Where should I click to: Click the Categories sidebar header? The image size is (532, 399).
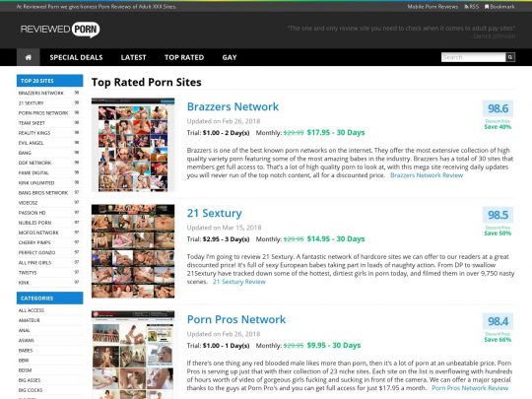(x=50, y=299)
